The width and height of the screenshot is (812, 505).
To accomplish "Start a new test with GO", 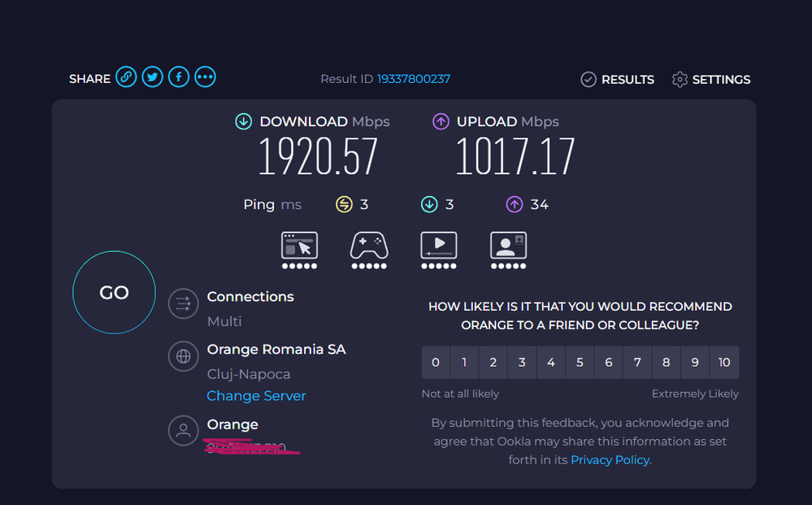I will [114, 293].
